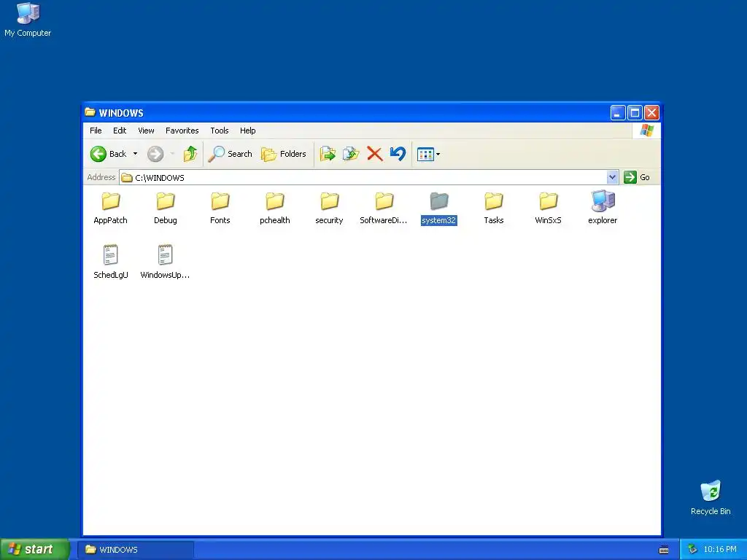Click the Copy To toolbar icon
The image size is (747, 560).
(x=351, y=154)
